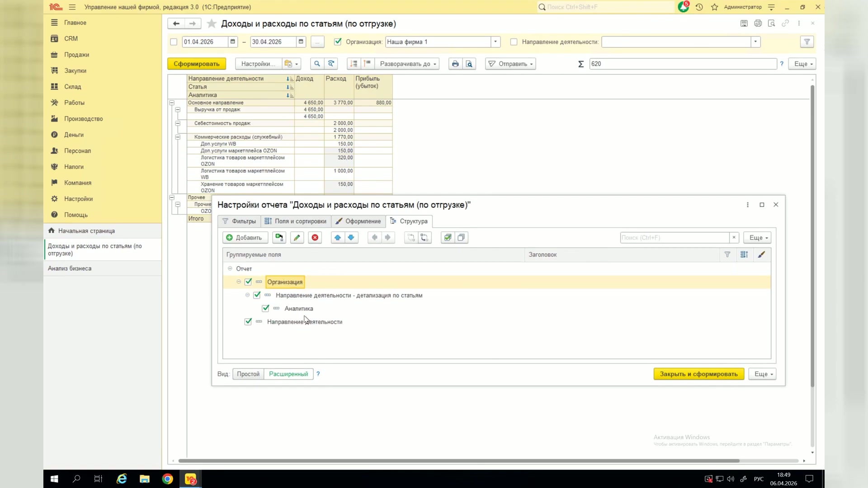
Task: Click the magnifier find icon in report toolbar
Action: (317, 64)
